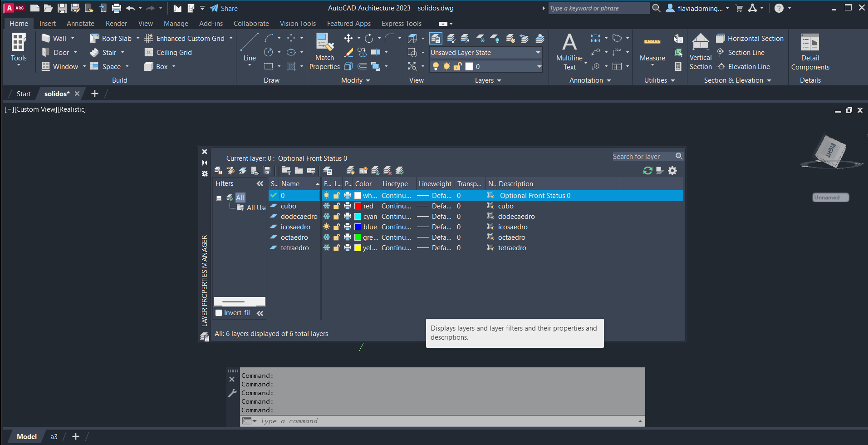This screenshot has height=445, width=868.
Task: Switch to the a3 layout tab
Action: (x=54, y=437)
